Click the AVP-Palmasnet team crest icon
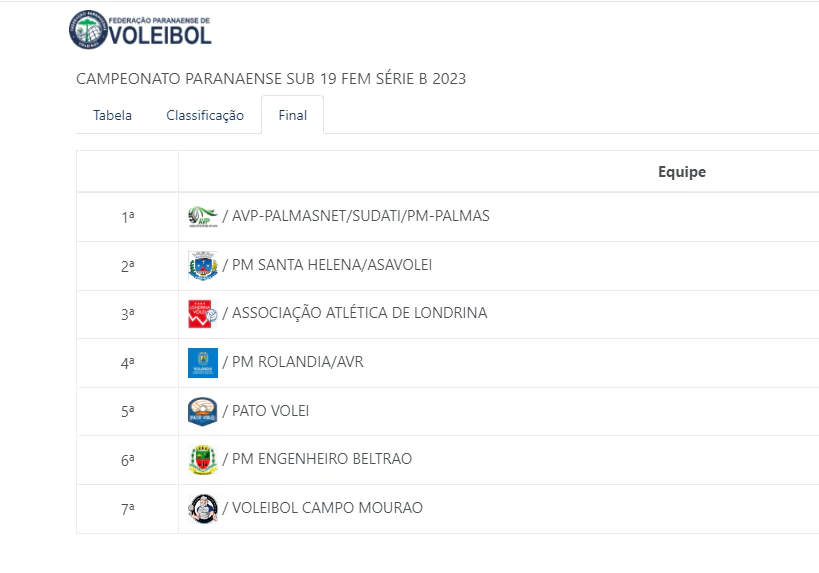Image resolution: width=819 pixels, height=573 pixels. pos(202,216)
